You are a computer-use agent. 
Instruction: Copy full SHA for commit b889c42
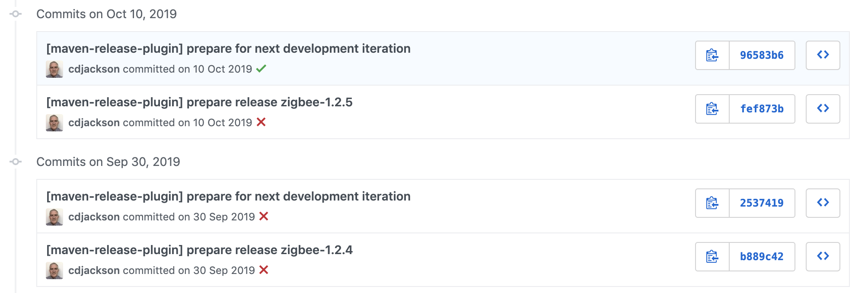[x=712, y=257]
